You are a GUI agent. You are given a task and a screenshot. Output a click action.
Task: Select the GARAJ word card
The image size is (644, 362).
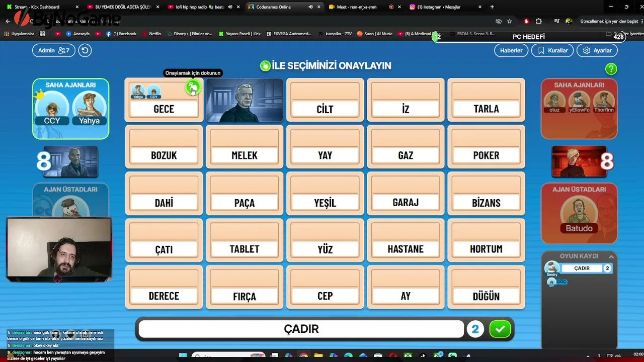pyautogui.click(x=406, y=194)
